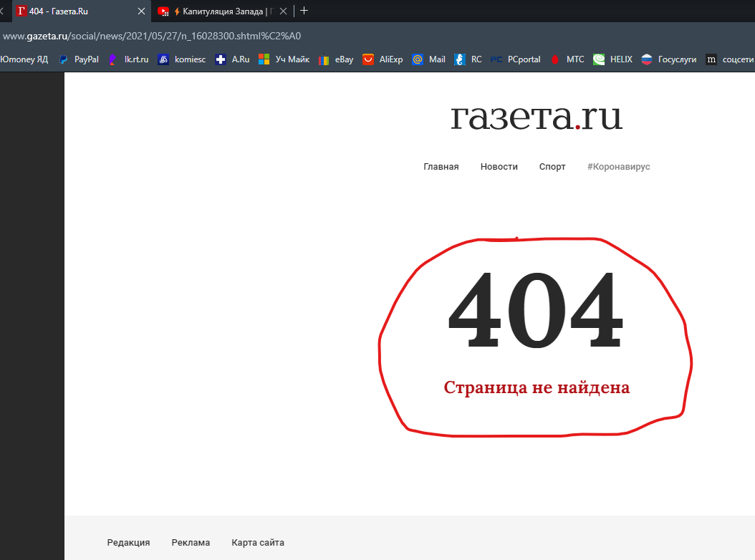Open the MTC bookmark
This screenshot has width=755, height=560.
[x=567, y=59]
